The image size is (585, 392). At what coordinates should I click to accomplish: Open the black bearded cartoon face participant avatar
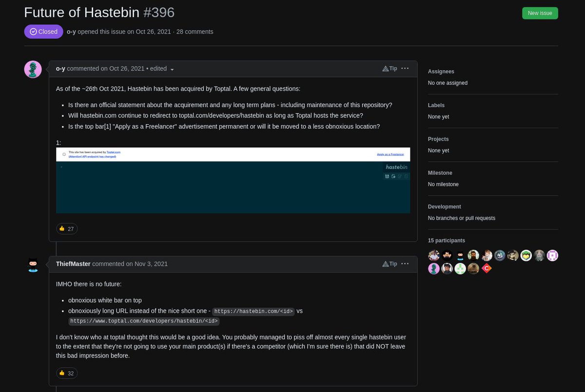click(447, 255)
